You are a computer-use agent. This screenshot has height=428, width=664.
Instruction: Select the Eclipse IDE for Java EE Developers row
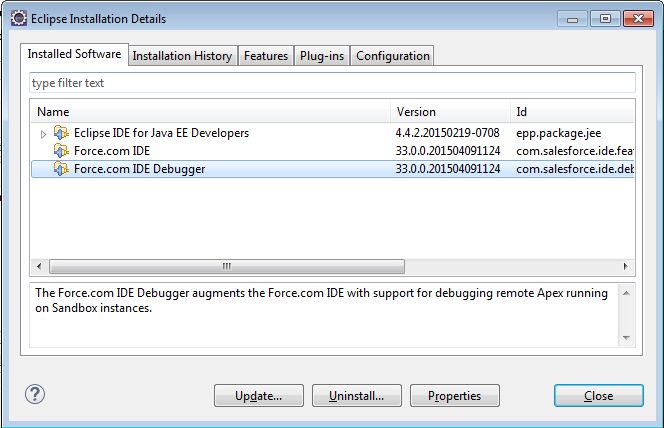(332, 133)
